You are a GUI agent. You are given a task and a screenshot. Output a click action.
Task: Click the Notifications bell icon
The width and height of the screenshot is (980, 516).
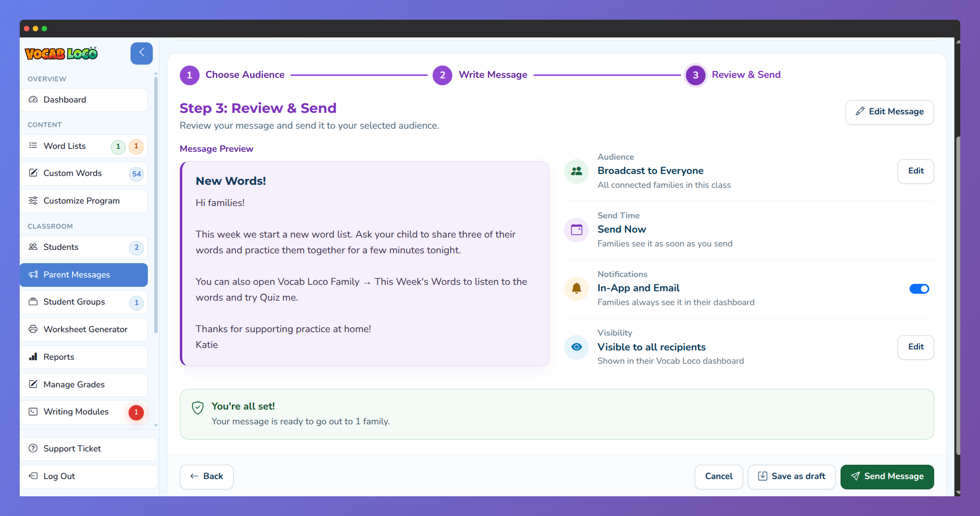(576, 288)
